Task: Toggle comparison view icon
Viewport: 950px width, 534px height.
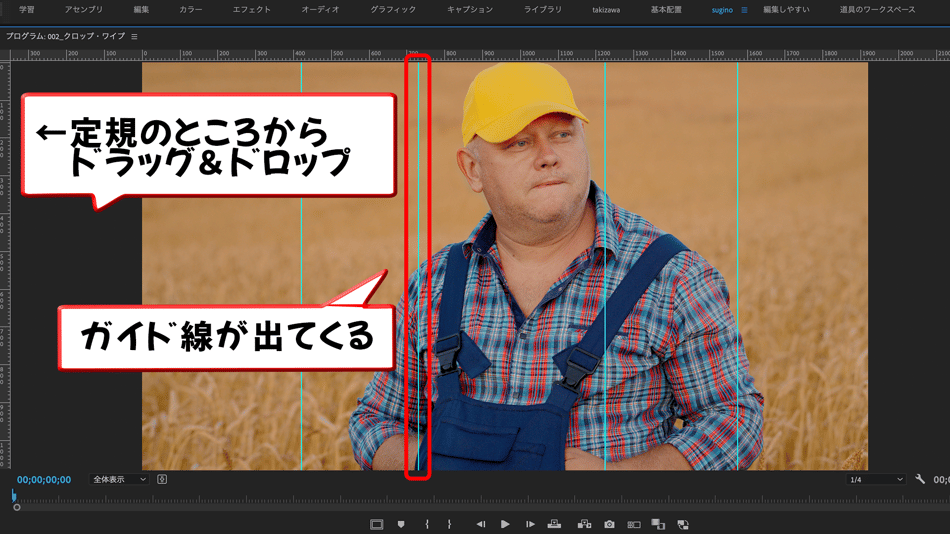Action: 634,524
